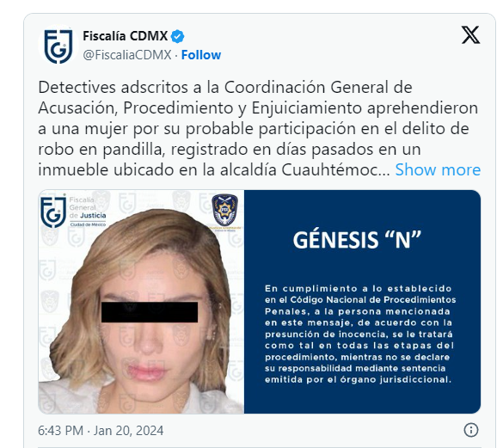Image resolution: width=503 pixels, height=448 pixels.
Task: Click the presumption of innocence disclaimer paragraph
Action: pos(360,334)
